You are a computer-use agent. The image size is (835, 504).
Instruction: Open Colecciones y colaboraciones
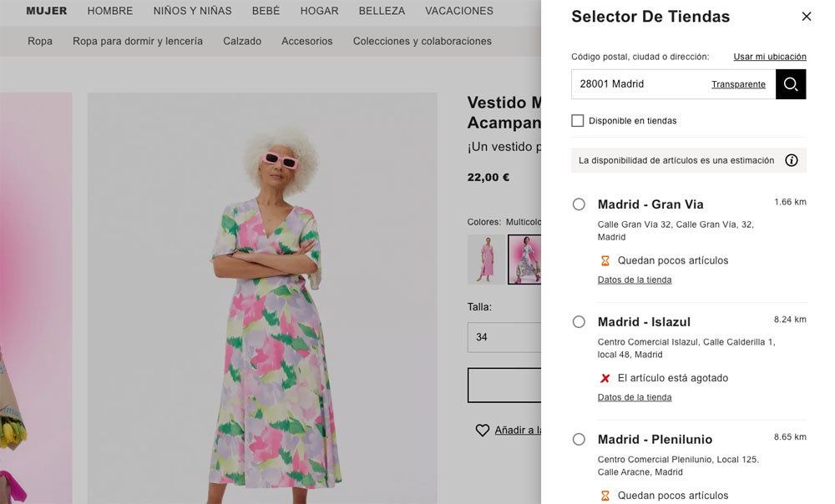(x=423, y=40)
